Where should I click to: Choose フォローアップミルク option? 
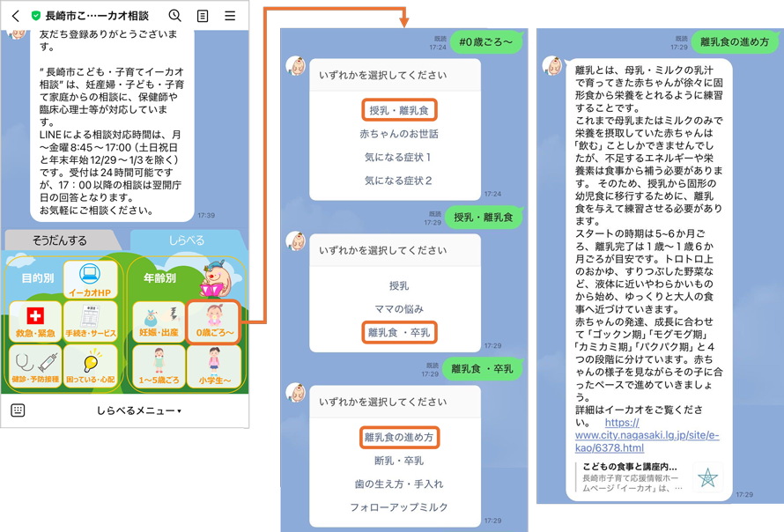coord(399,507)
